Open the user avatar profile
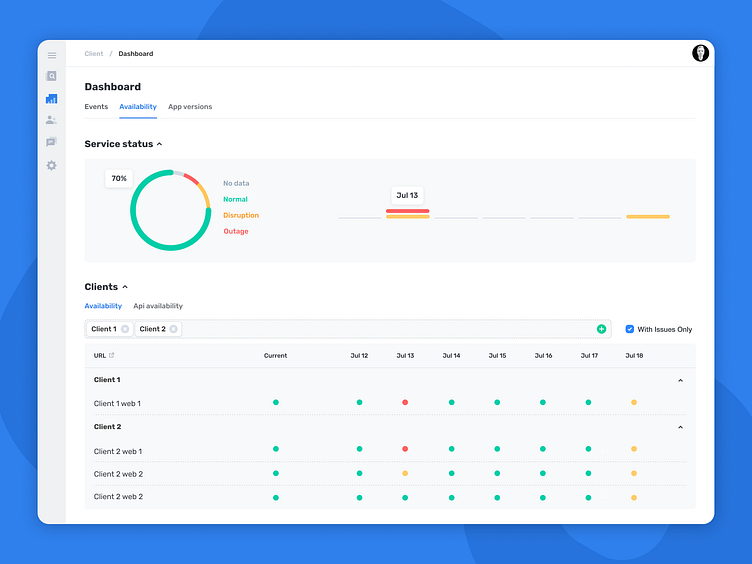Image resolution: width=752 pixels, height=564 pixels. tap(700, 53)
